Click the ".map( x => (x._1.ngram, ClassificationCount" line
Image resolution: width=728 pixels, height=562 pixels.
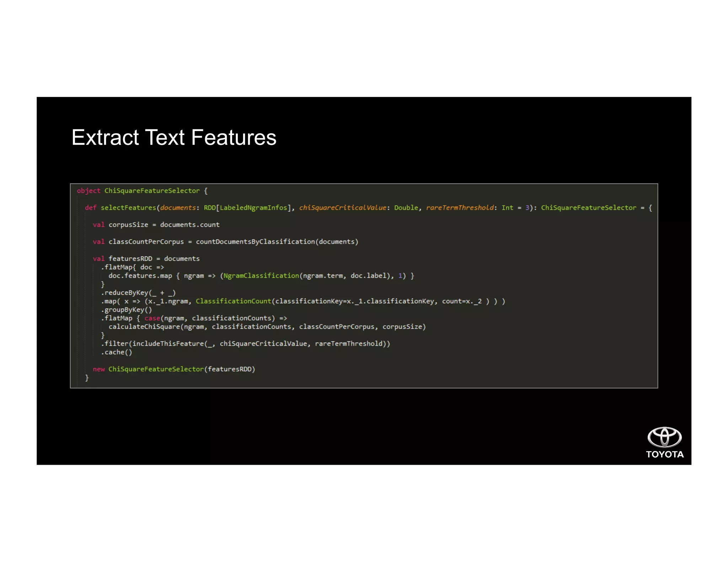coord(303,301)
